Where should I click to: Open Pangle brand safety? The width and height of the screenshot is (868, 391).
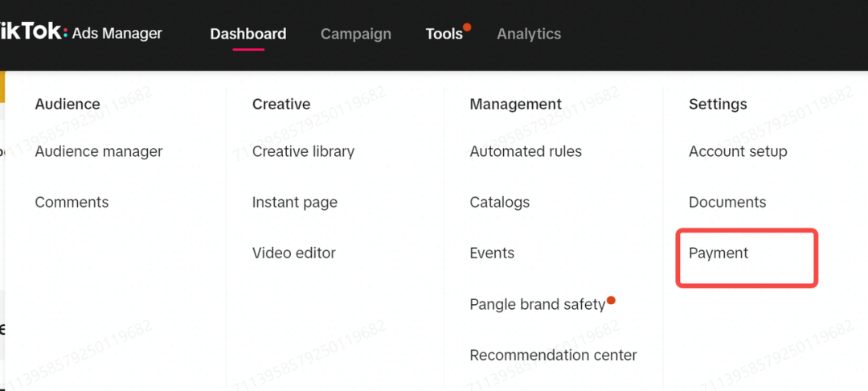point(537,304)
